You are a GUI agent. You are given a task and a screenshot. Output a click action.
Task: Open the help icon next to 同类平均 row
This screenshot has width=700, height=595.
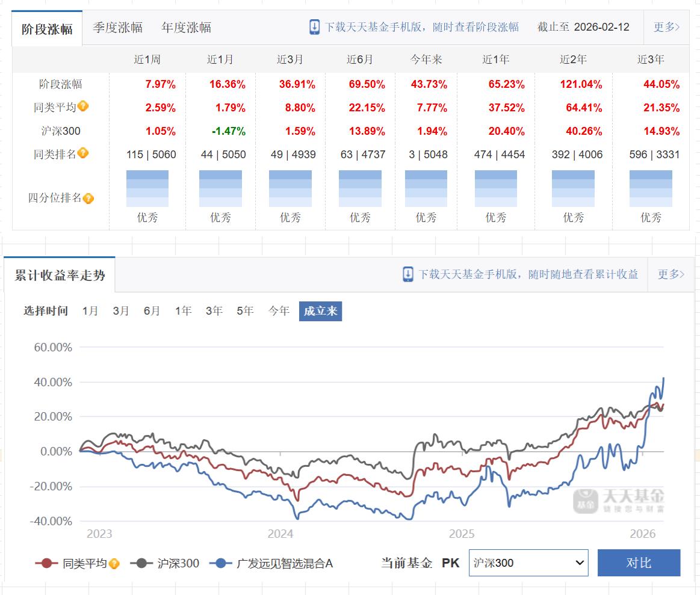(x=83, y=106)
